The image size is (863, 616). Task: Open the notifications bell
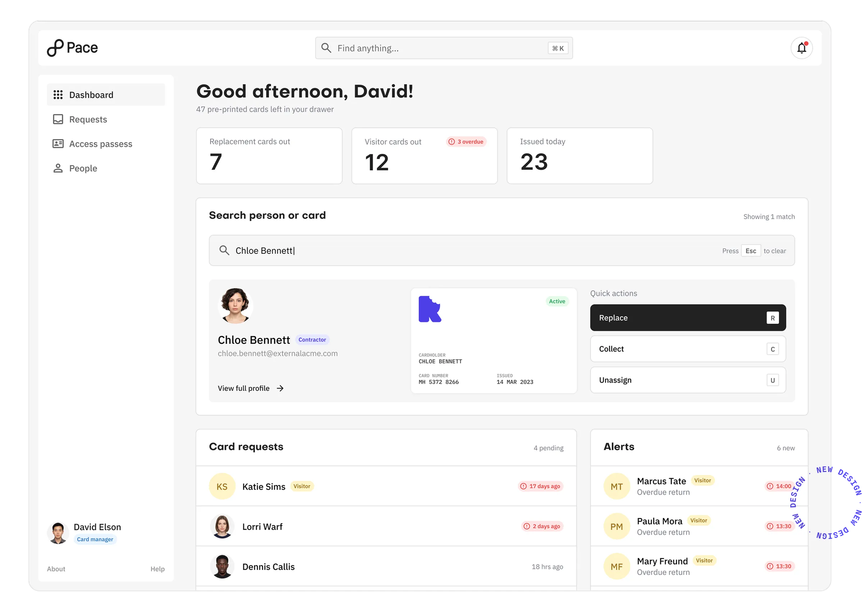(x=801, y=48)
